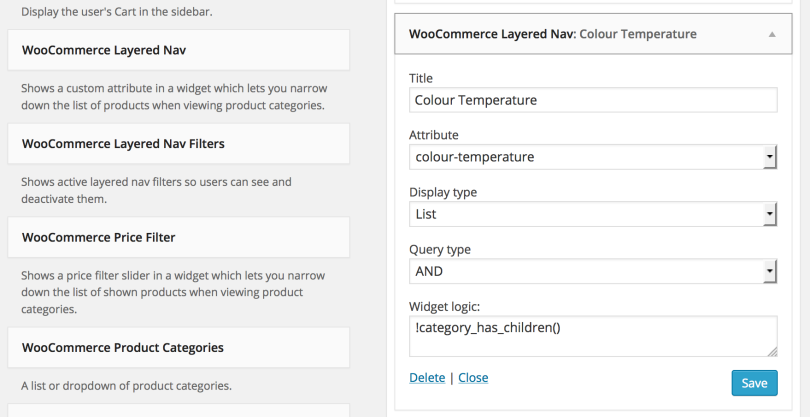
Task: Open the Attribute dropdown
Action: 593,157
